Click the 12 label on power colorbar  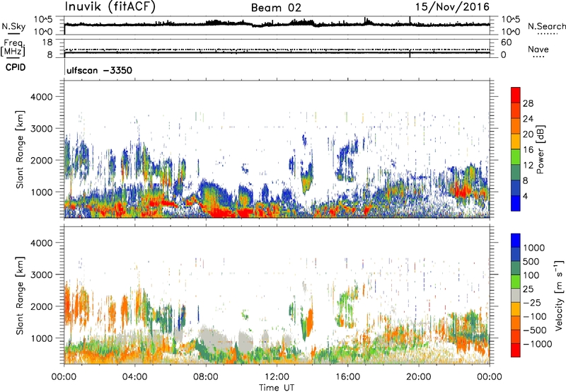[x=528, y=166]
